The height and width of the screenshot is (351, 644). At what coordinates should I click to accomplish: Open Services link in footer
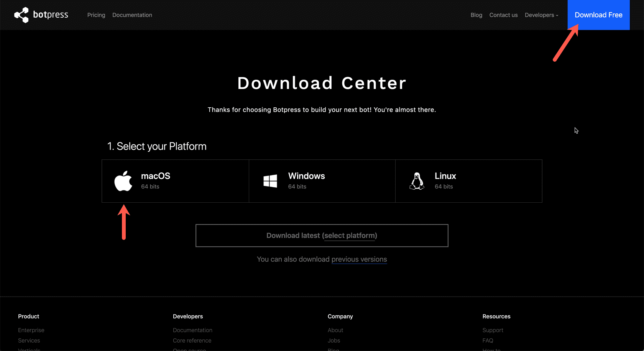coord(29,341)
